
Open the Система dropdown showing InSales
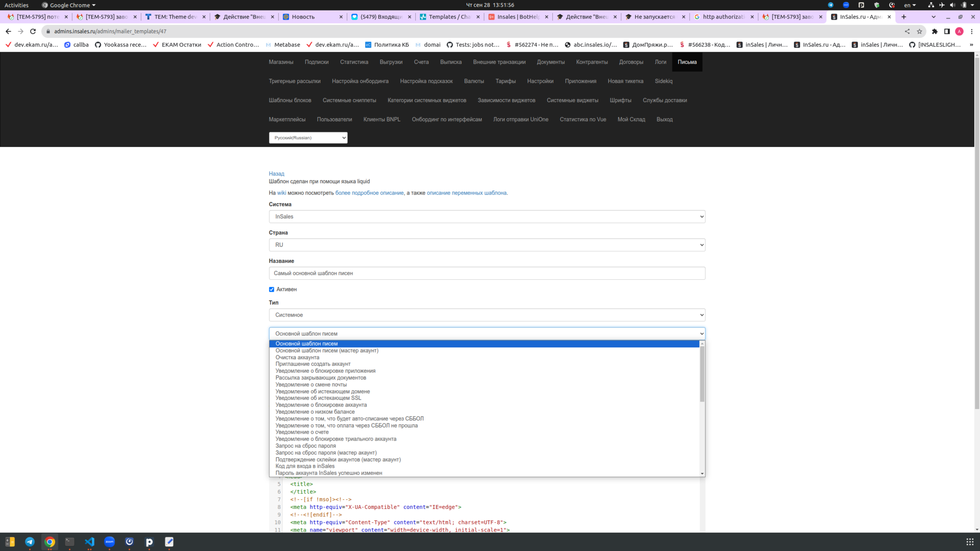tap(487, 217)
